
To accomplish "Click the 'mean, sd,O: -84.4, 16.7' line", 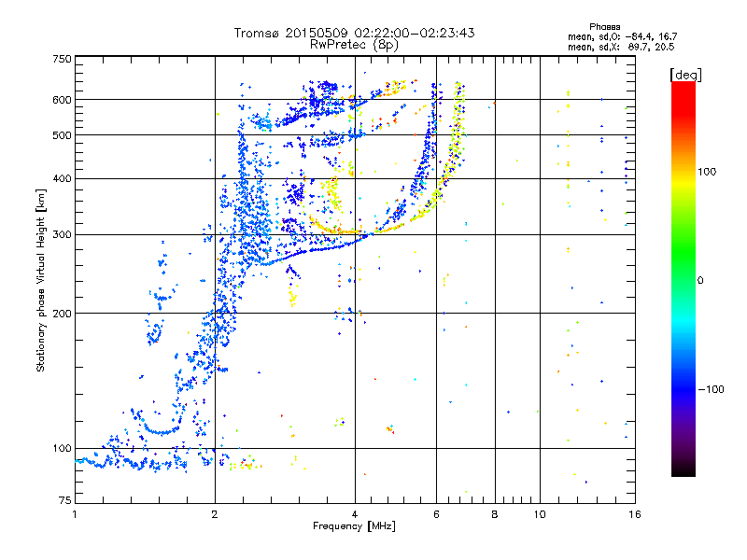I will pos(622,36).
